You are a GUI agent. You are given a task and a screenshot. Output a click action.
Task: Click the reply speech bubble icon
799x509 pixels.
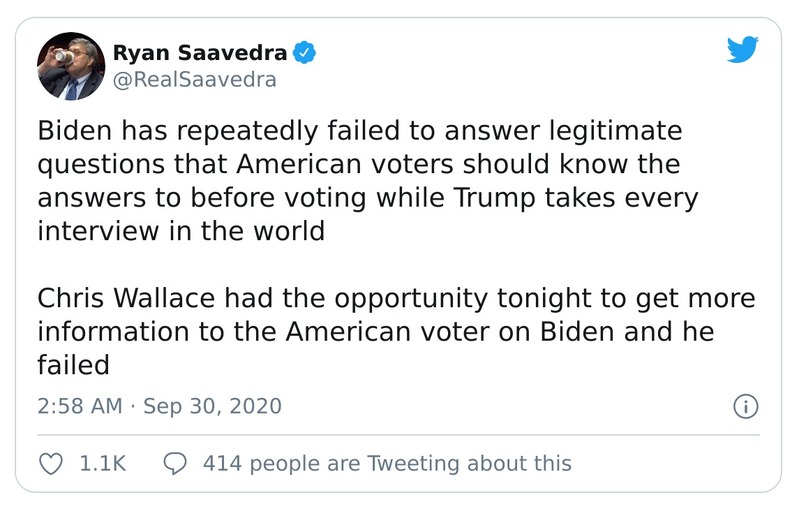(174, 463)
